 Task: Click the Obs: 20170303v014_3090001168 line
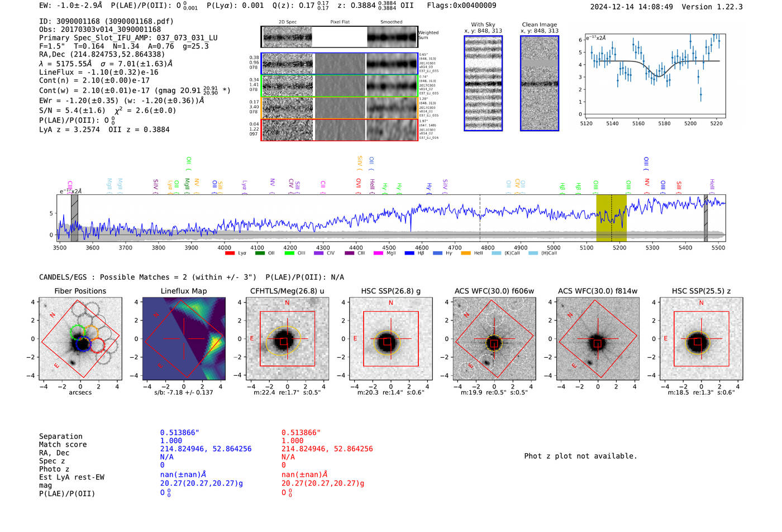100,30
